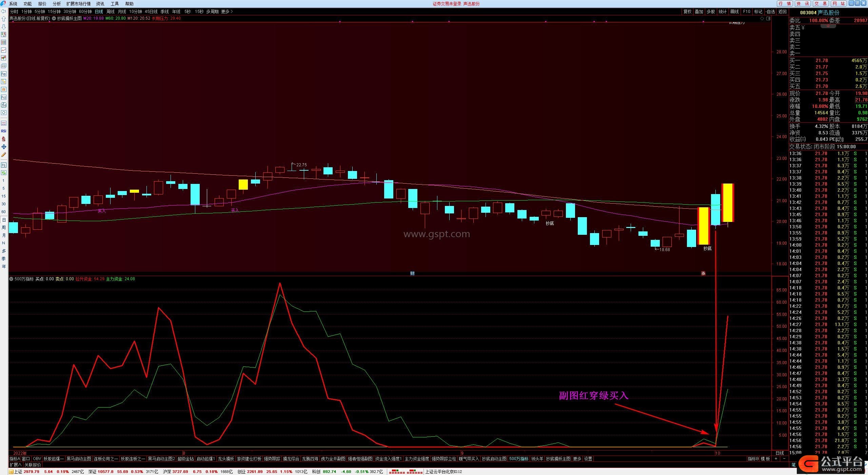
Task: Open the quote list grid icon
Action: coord(4,42)
